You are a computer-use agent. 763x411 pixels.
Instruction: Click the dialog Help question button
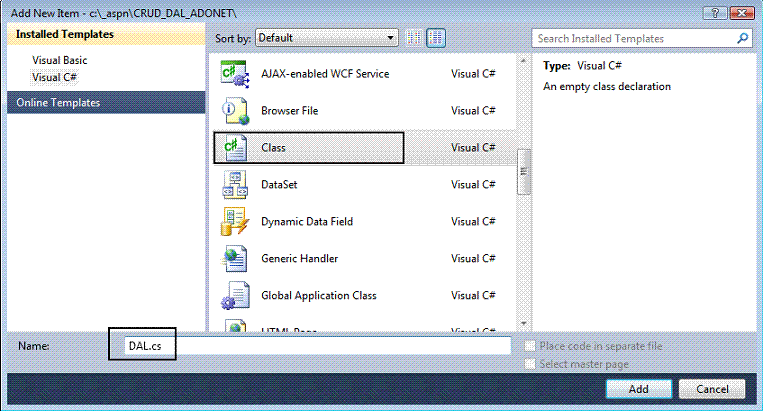(715, 13)
